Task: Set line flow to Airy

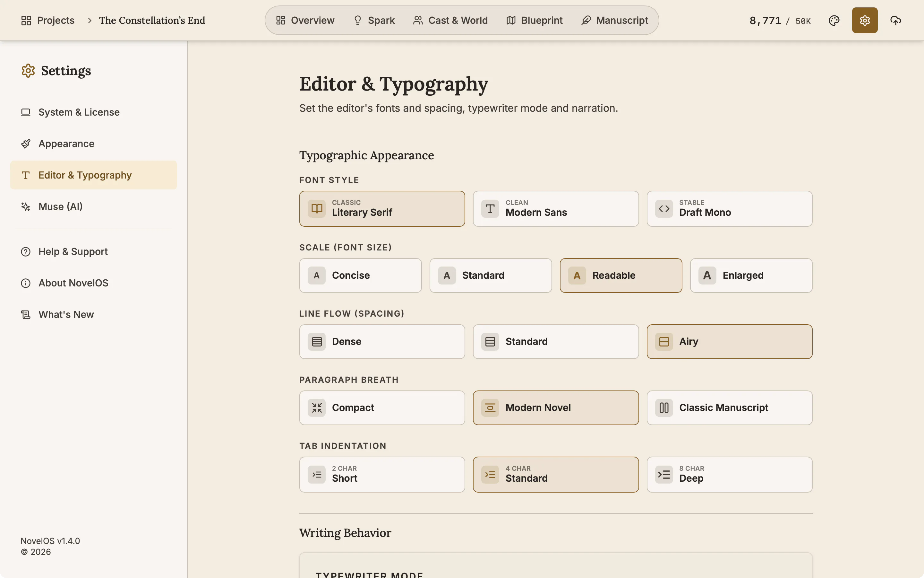Action: point(729,341)
